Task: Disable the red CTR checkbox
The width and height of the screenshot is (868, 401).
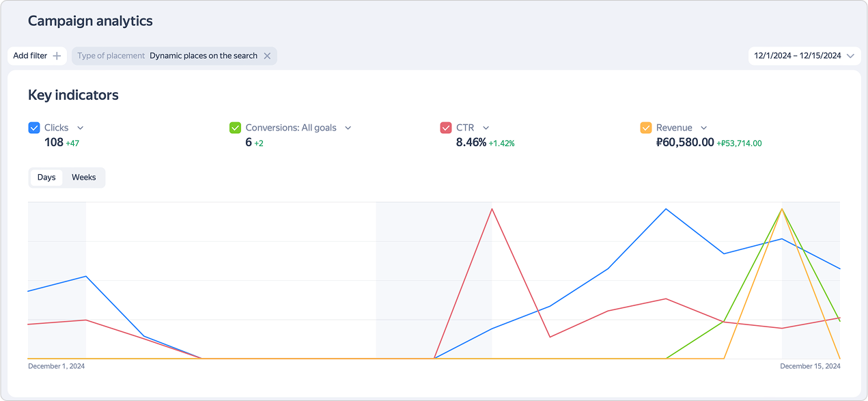Action: pos(445,128)
